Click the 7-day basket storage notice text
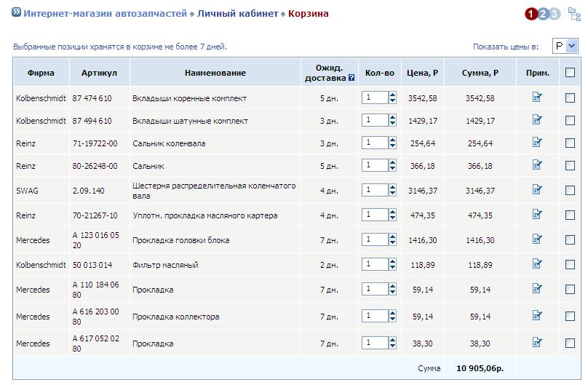This screenshot has width=588, height=385. point(120,47)
